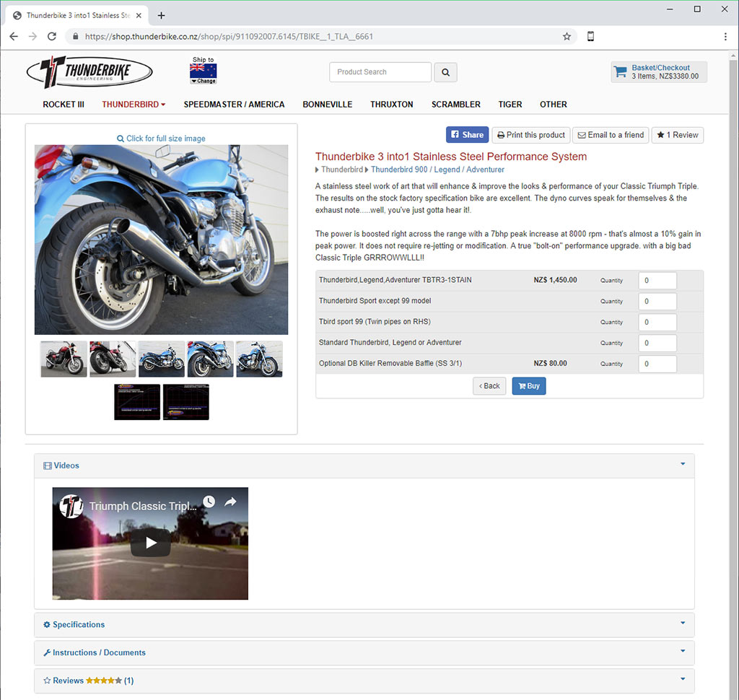Select the second dyno chart thumbnail
Screen dimensions: 739x700
point(185,402)
